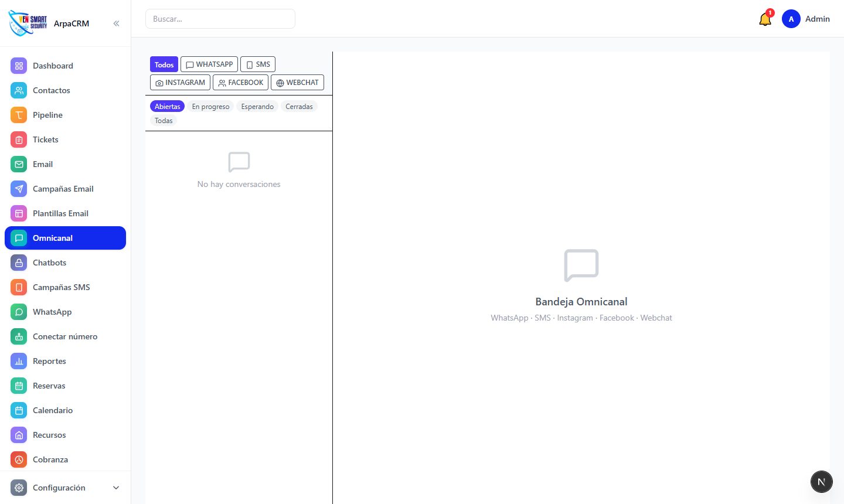Click the ArpaCRM logo
This screenshot has height=504, width=844.
28,23
